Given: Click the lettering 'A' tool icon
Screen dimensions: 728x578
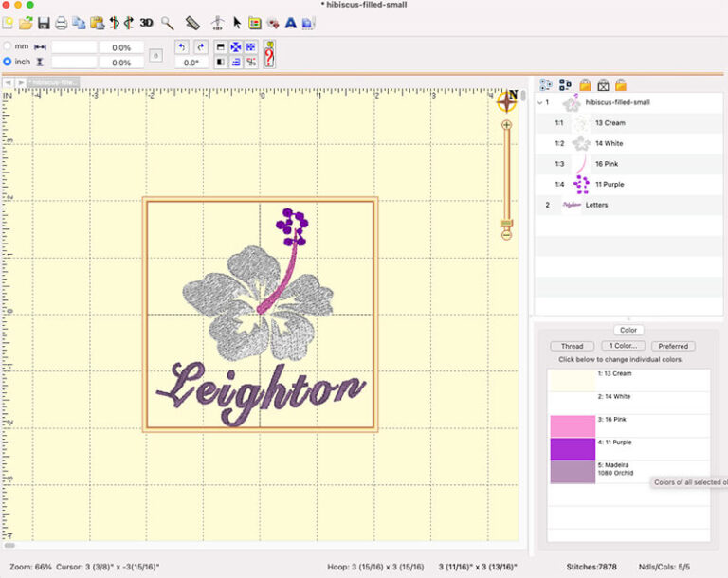Looking at the screenshot, I should coord(291,22).
